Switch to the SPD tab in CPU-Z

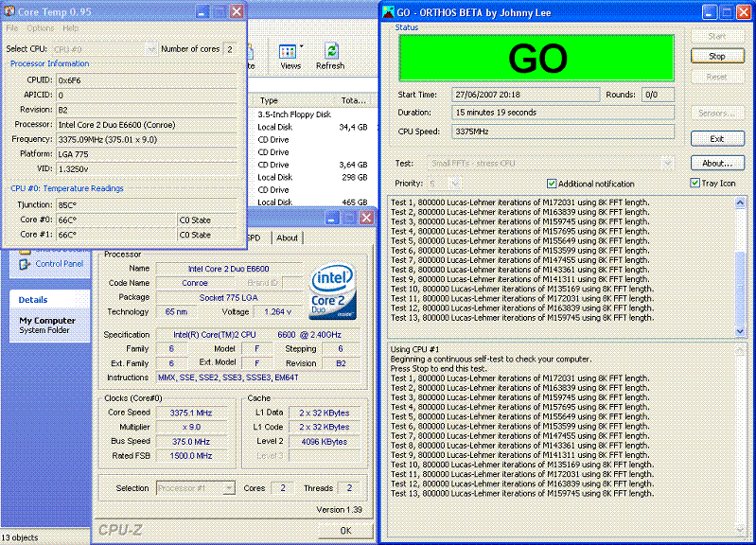coord(255,237)
